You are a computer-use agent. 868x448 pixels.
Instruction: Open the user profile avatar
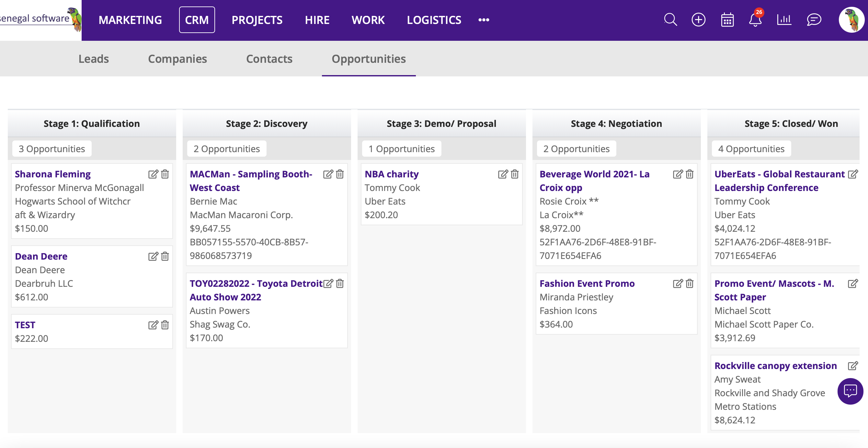[x=851, y=19]
